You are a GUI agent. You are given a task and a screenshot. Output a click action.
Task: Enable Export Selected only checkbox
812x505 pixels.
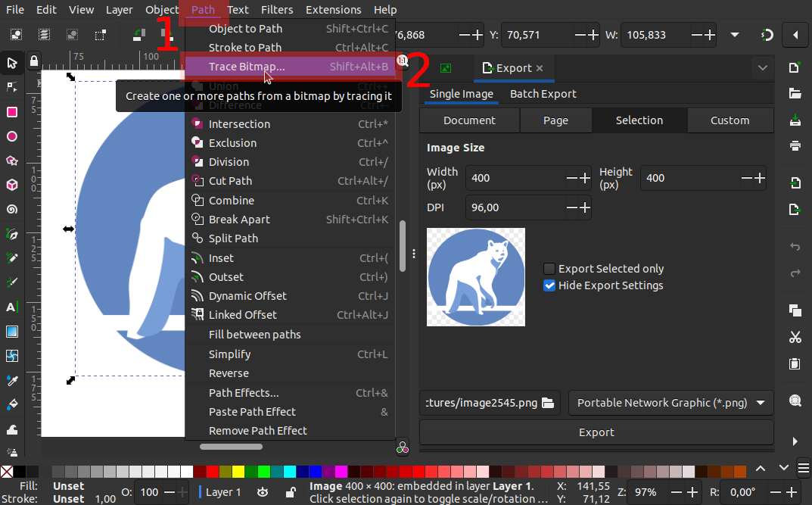(549, 269)
